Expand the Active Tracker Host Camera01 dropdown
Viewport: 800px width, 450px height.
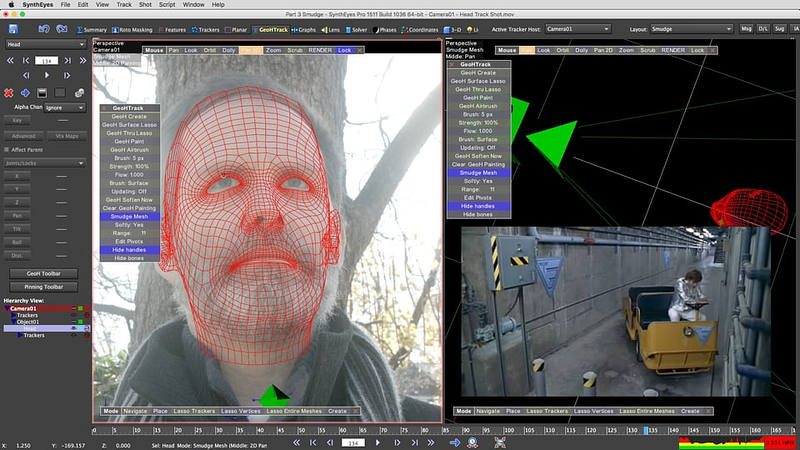tap(578, 29)
